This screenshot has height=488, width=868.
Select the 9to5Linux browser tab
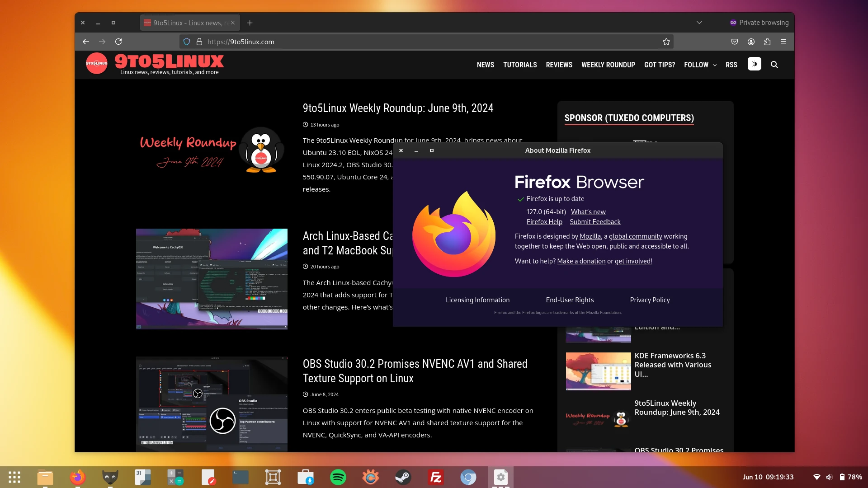tap(190, 23)
